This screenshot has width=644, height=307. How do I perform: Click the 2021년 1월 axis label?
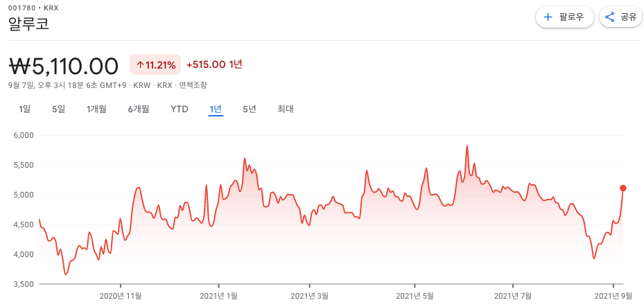(218, 295)
